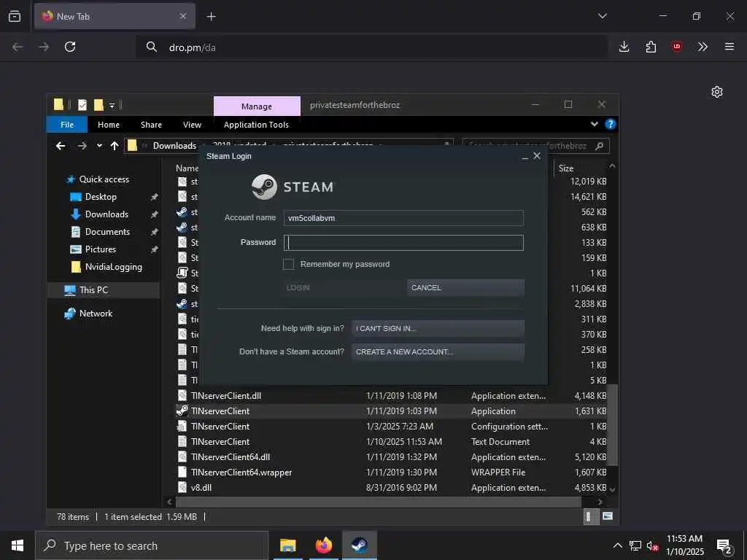The width and height of the screenshot is (747, 560).
Task: Open the Firefox downloads icon
Action: [624, 47]
